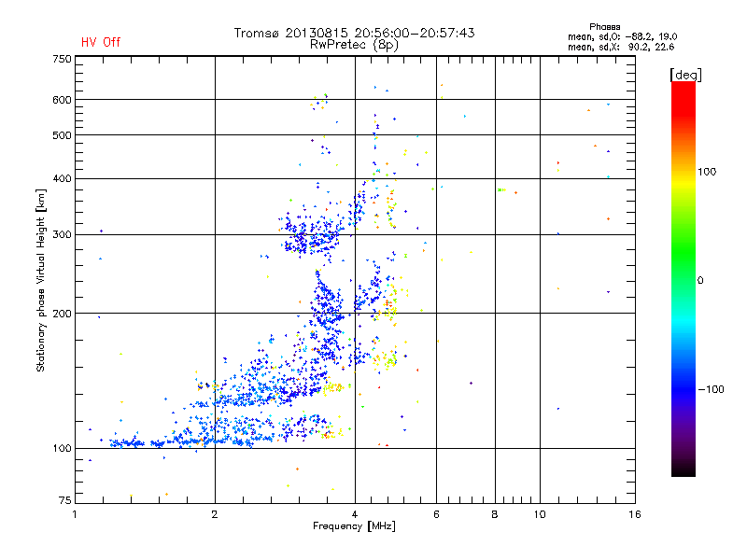Click the '100' colorbar tick label
Image resolution: width=747 pixels, height=560 pixels.
(x=707, y=172)
